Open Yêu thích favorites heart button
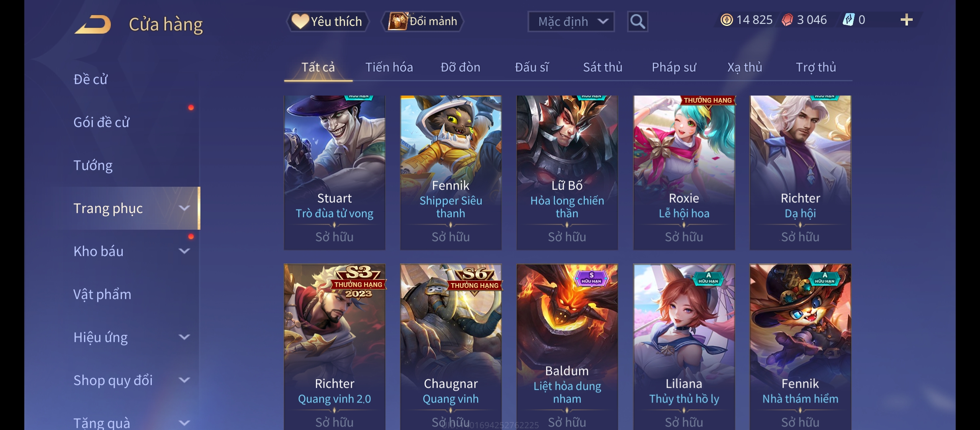The width and height of the screenshot is (980, 430). tap(327, 21)
